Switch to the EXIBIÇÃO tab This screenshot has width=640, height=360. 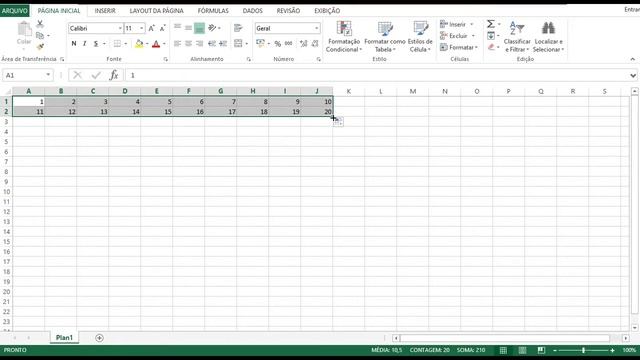click(x=327, y=11)
